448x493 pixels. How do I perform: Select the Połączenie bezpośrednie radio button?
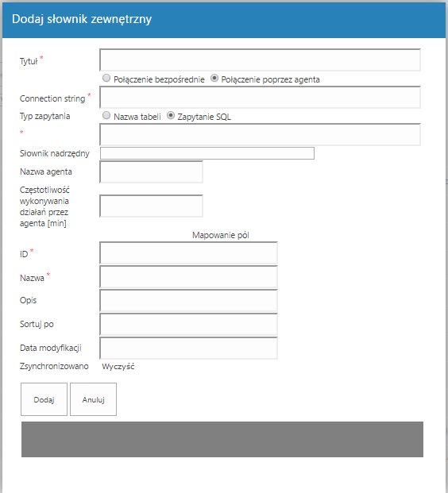point(106,78)
